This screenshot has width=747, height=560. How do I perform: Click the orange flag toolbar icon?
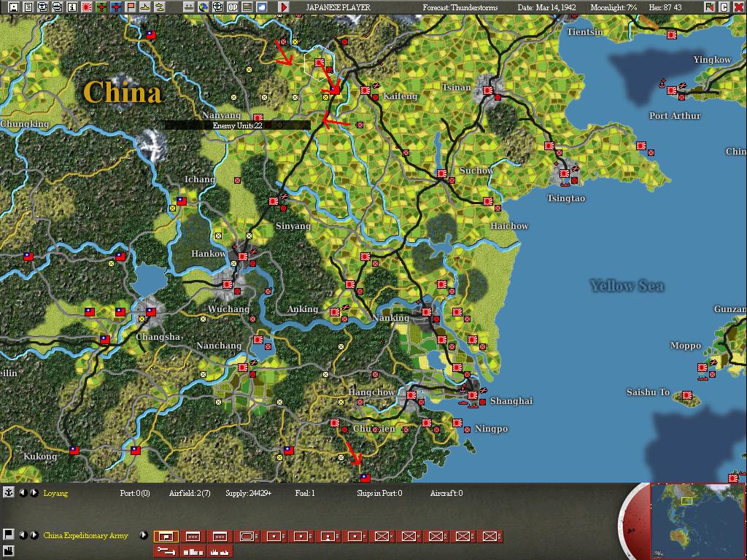[131, 7]
